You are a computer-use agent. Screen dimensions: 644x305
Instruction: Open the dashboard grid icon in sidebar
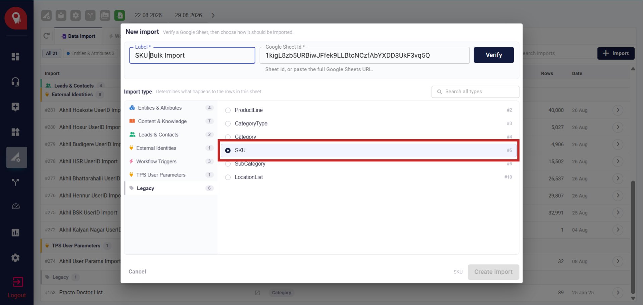tap(15, 57)
